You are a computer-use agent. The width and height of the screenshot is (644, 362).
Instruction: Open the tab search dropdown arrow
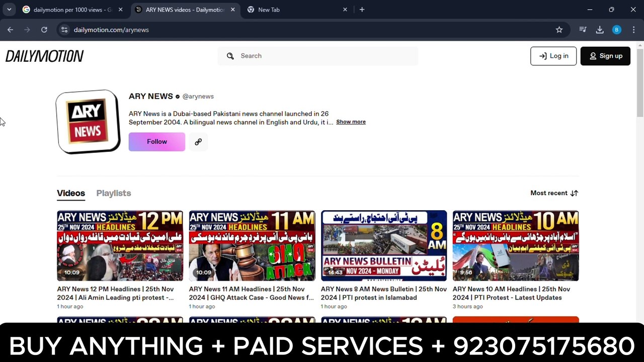pos(9,10)
